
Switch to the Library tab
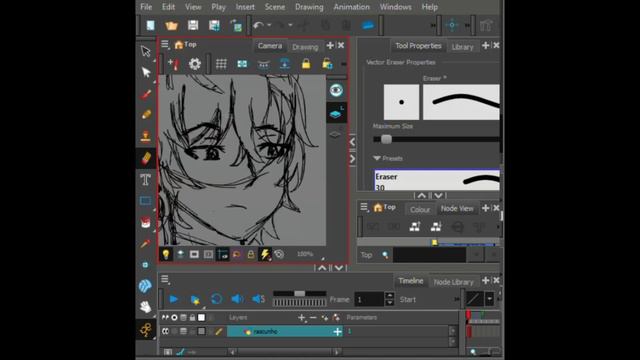click(462, 47)
